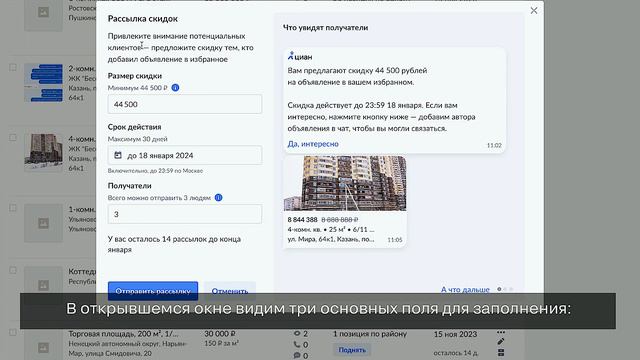Tick checkbox for the 1-комн. listing
This screenshot has width=640, height=360.
(x=13, y=208)
